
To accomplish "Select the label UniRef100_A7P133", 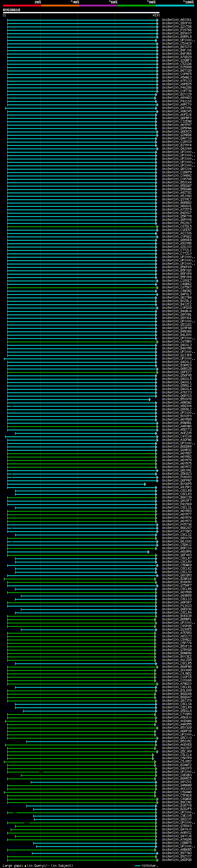I will 176,81.
